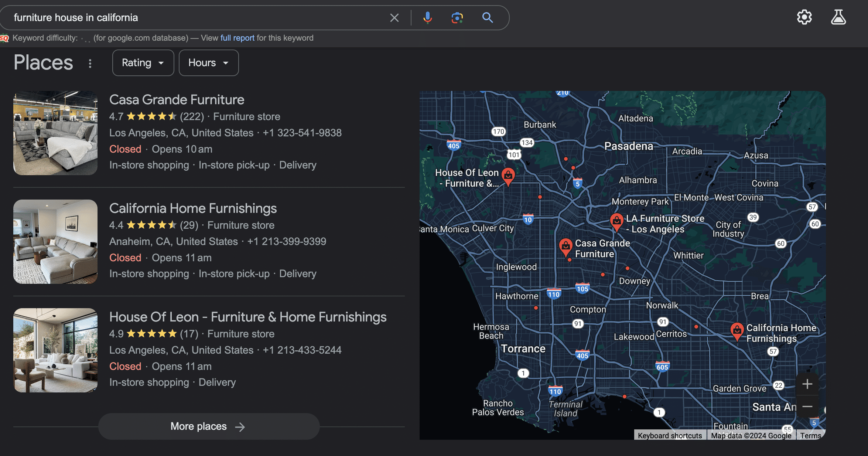Click the House Of Leon map pin
The width and height of the screenshot is (868, 456).
(x=508, y=177)
